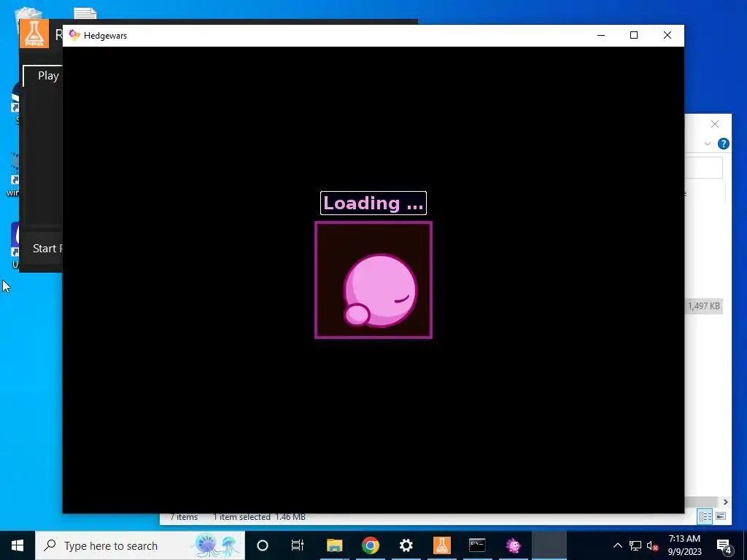747x560 pixels.
Task: Click the Start button in the background app
Action: coord(47,249)
